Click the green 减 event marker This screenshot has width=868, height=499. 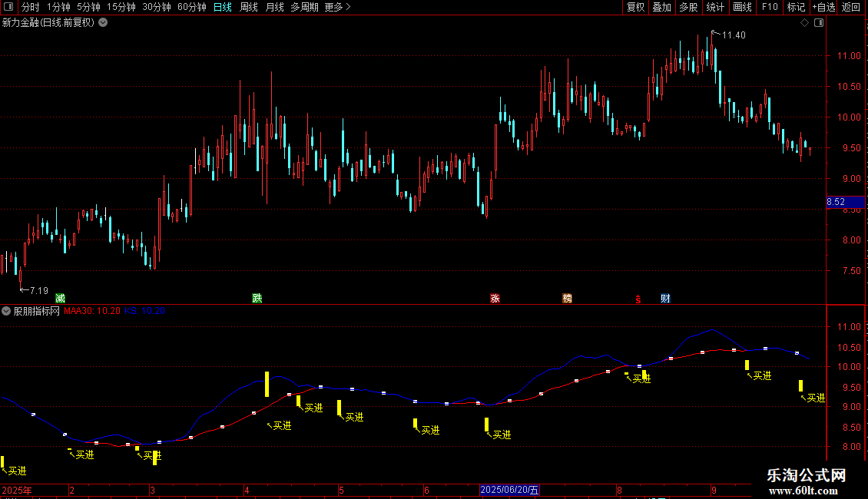[x=61, y=298]
